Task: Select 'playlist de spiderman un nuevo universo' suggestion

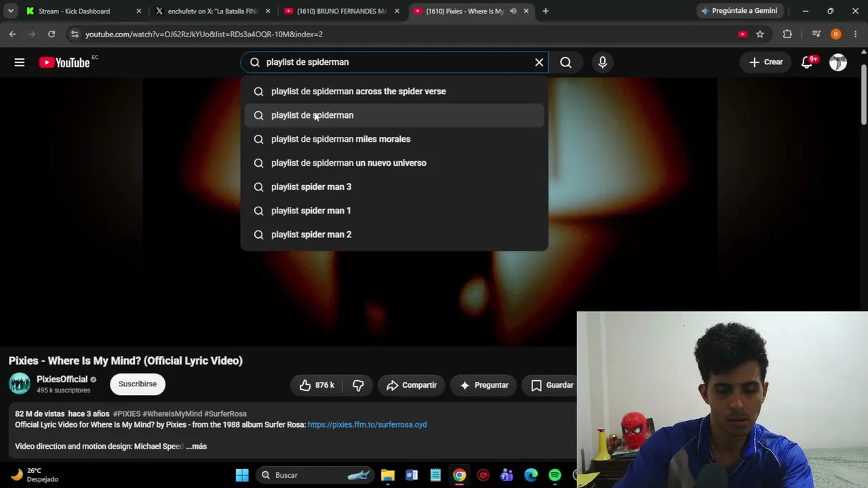Action: click(x=394, y=163)
